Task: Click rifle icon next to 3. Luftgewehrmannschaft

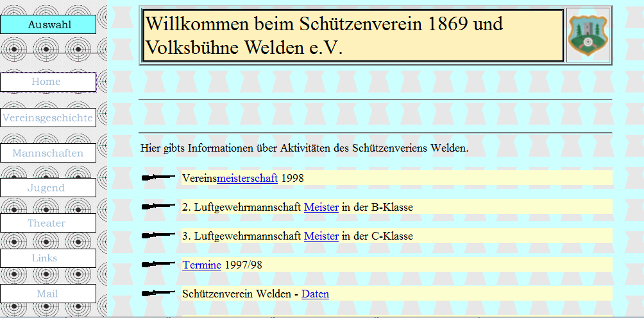Action: (158, 235)
